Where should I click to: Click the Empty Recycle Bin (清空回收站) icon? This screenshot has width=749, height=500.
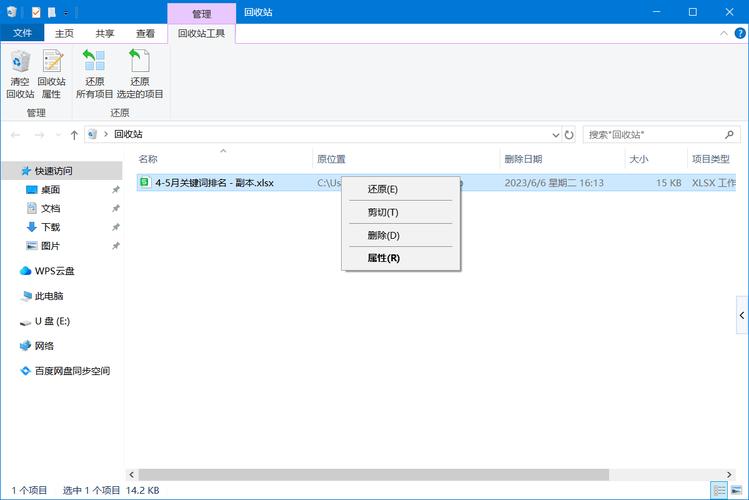[x=20, y=75]
